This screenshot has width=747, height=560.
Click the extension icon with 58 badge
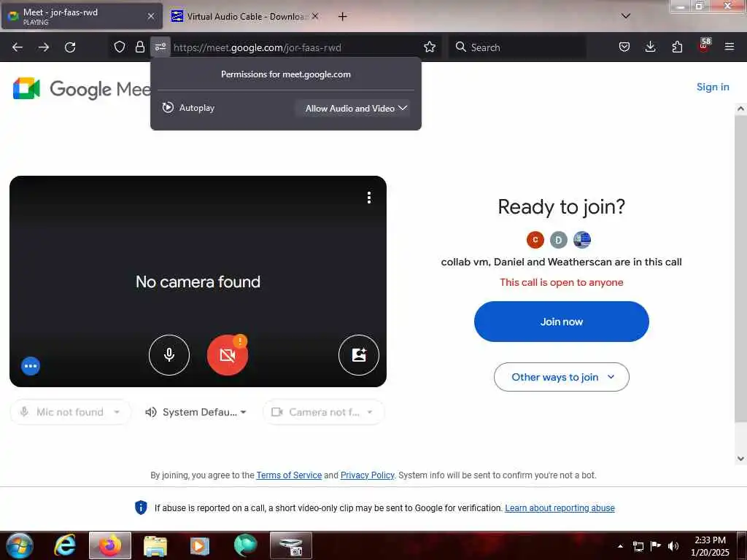coord(704,46)
